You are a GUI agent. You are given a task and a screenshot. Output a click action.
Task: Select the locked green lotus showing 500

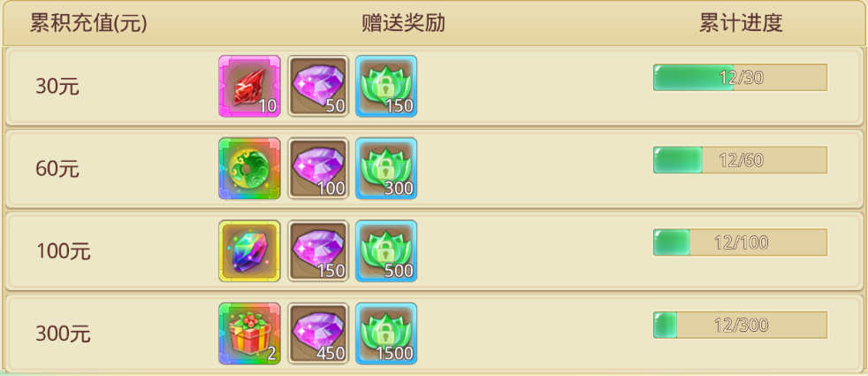(386, 251)
